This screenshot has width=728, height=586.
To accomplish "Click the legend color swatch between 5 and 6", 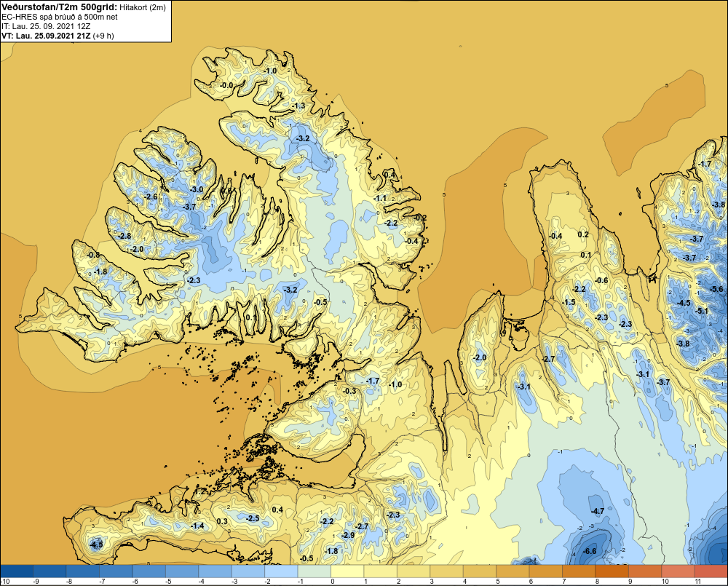I will (x=513, y=571).
